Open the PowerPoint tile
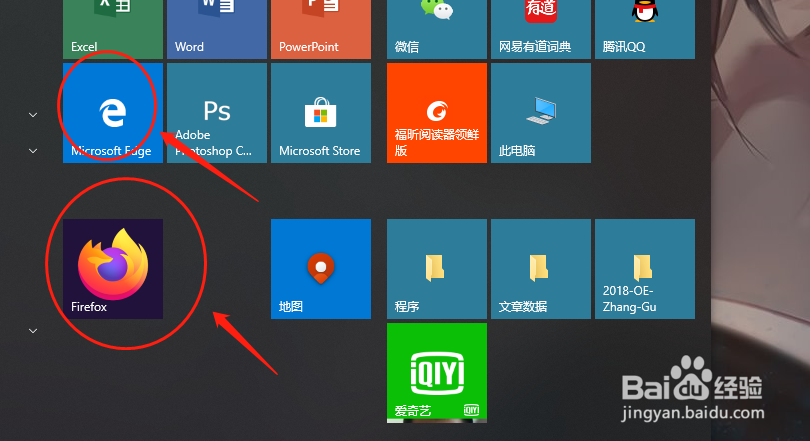Viewport: 810px width, 441px height. 321,29
